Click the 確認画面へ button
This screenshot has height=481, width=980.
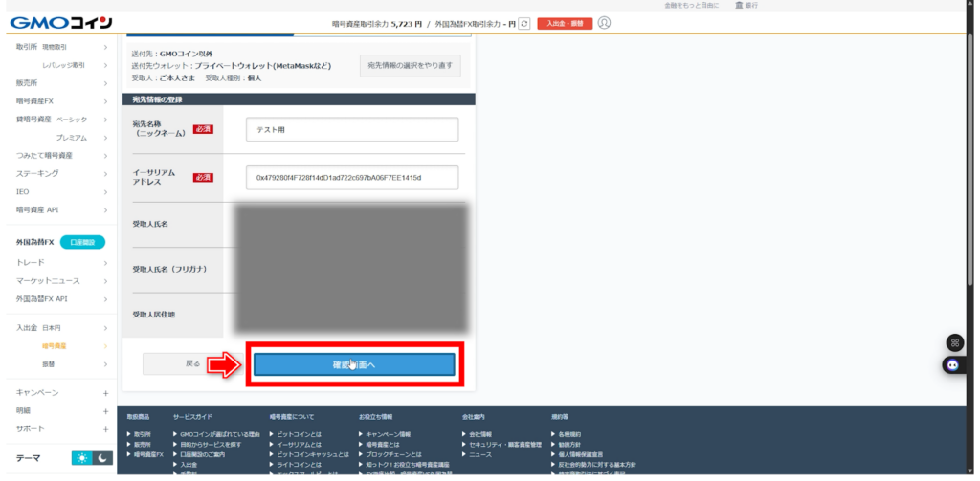coord(353,364)
